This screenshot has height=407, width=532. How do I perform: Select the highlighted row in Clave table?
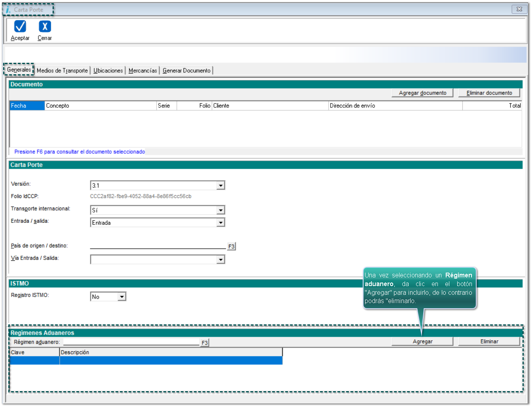(146, 360)
